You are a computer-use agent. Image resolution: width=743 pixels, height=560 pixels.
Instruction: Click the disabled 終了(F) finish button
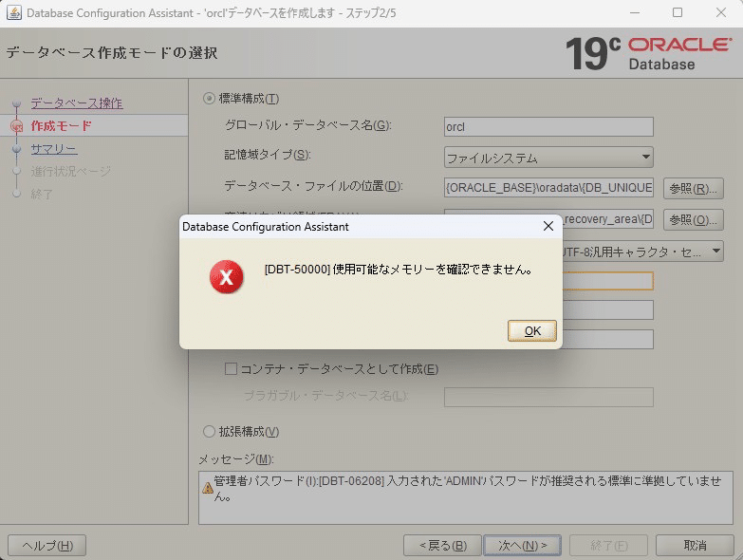(x=608, y=546)
